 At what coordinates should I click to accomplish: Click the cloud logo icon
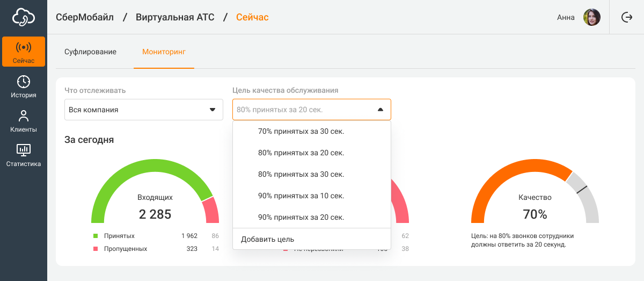point(24,17)
